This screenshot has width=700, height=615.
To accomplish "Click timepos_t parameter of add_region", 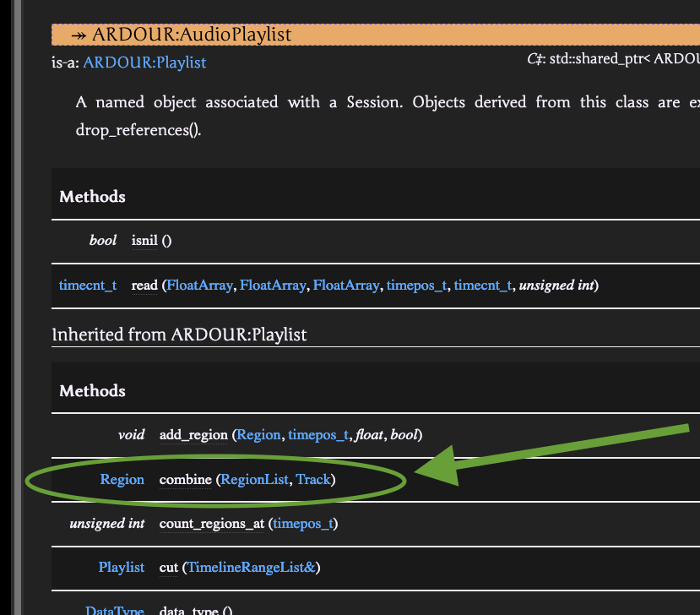I will [x=318, y=435].
